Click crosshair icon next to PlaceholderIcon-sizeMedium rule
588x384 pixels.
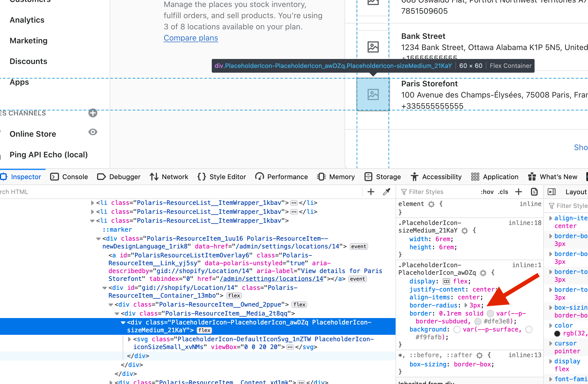[465, 231]
